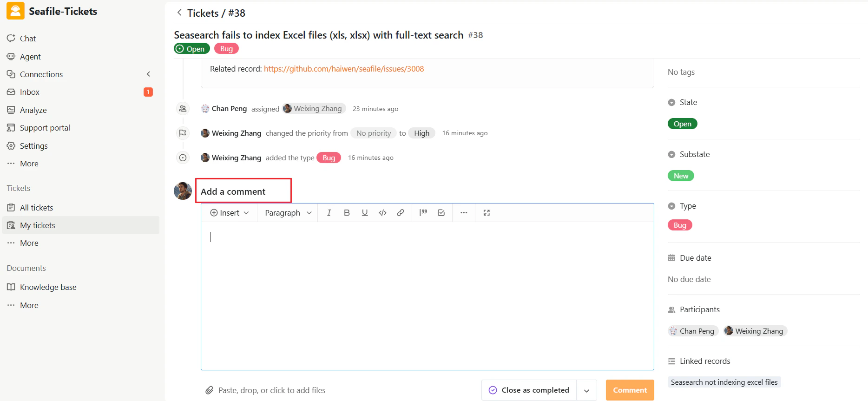Insert a block quote
The image size is (868, 401).
click(x=423, y=213)
